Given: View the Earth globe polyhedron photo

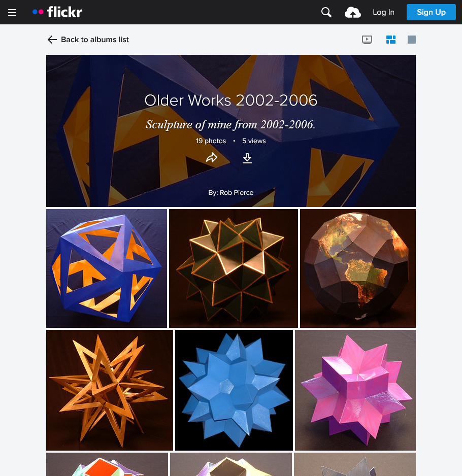Looking at the screenshot, I should [358, 268].
